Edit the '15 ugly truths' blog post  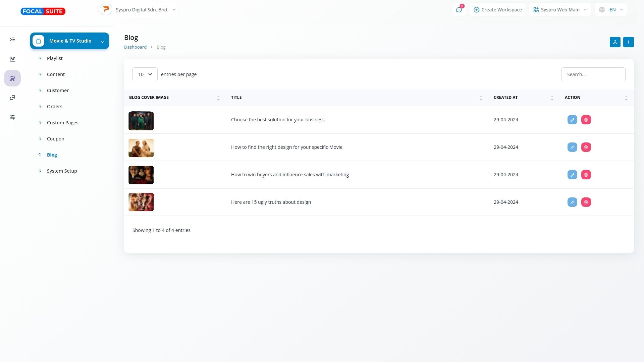(572, 202)
